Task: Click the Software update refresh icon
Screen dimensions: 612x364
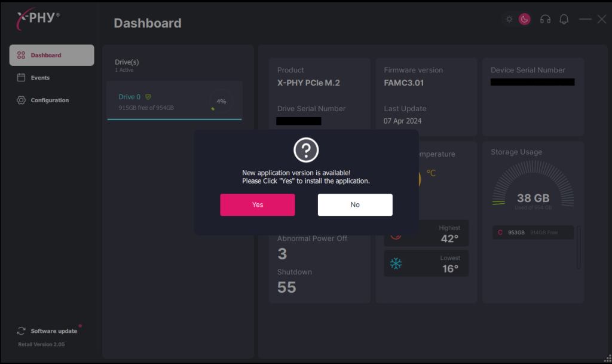Action: [22, 331]
